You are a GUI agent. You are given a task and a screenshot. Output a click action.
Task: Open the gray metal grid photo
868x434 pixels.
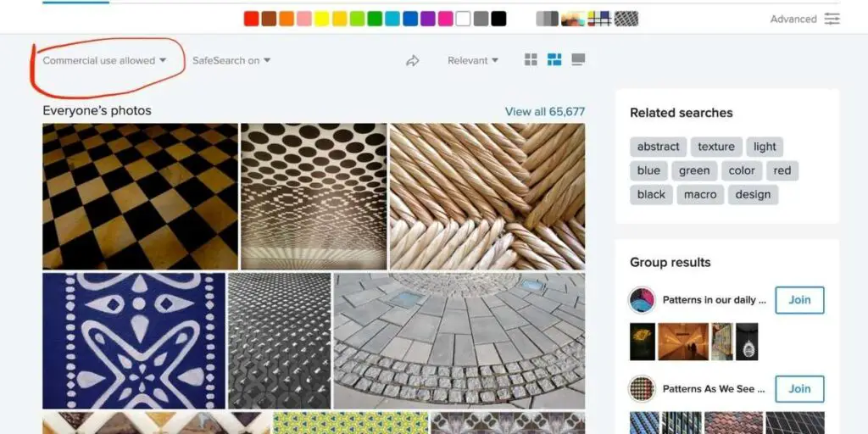coord(280,341)
